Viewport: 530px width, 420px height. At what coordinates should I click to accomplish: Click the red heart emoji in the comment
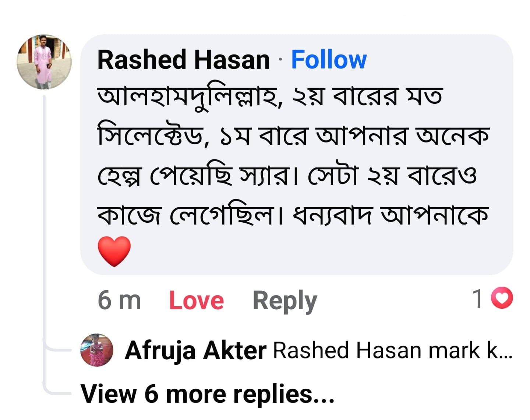[114, 251]
